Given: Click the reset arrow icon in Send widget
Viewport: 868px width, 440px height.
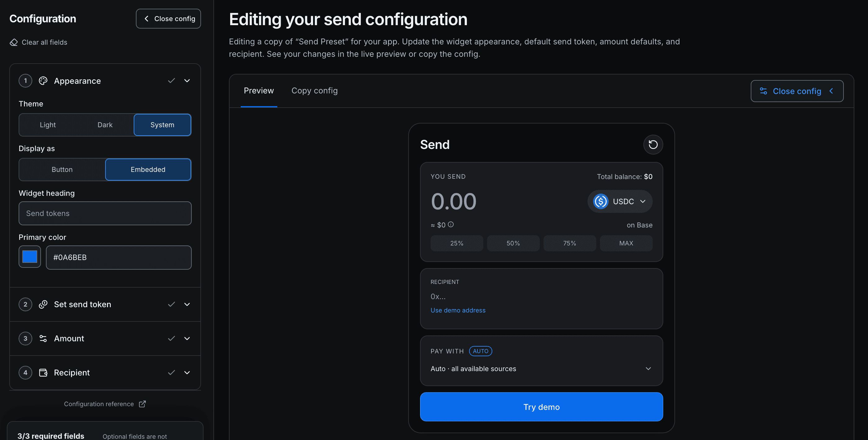Looking at the screenshot, I should pos(653,144).
